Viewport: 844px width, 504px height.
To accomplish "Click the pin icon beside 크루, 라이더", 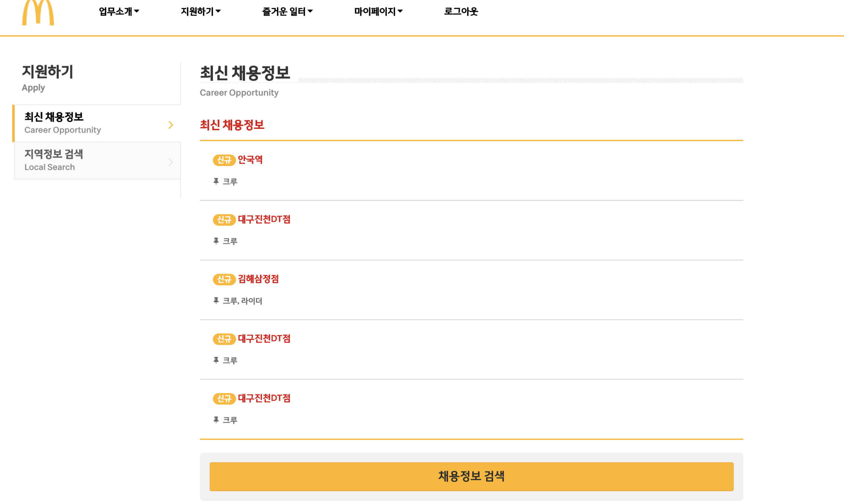I will coord(216,301).
